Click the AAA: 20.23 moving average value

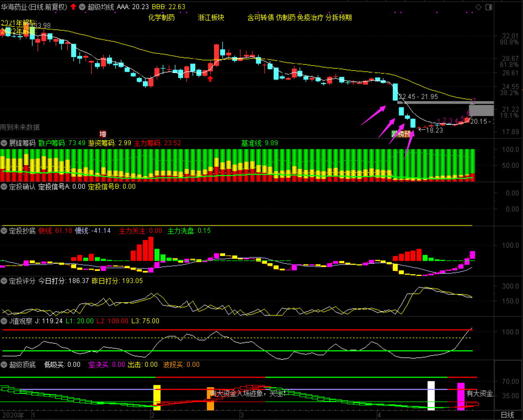pyautogui.click(x=133, y=7)
